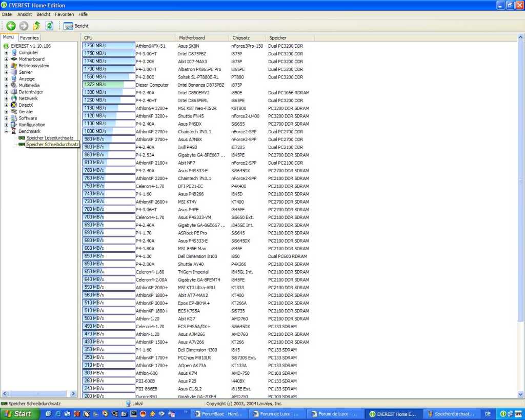525x420 pixels.
Task: Click the Computer tree icon
Action: tap(14, 53)
